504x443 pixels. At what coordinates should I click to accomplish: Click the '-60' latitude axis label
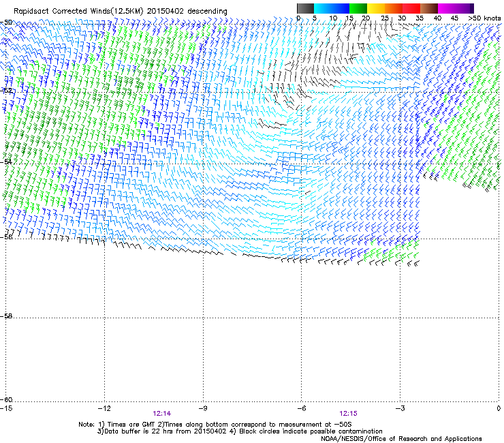click(x=6, y=399)
